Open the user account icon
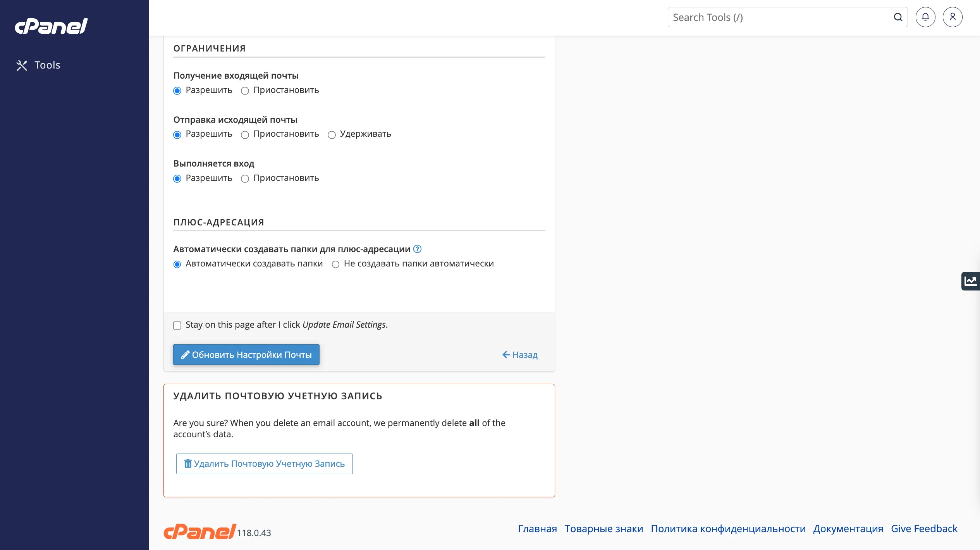 952,17
